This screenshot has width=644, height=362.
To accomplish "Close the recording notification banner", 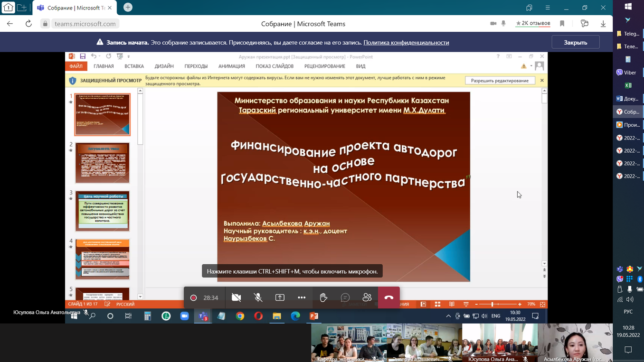I will [x=576, y=42].
